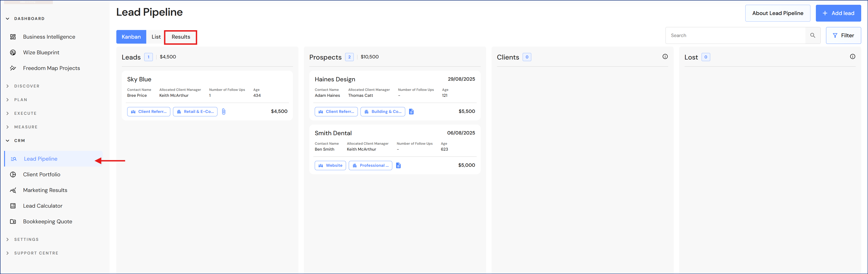
Task: Expand the Discover section
Action: coord(8,86)
